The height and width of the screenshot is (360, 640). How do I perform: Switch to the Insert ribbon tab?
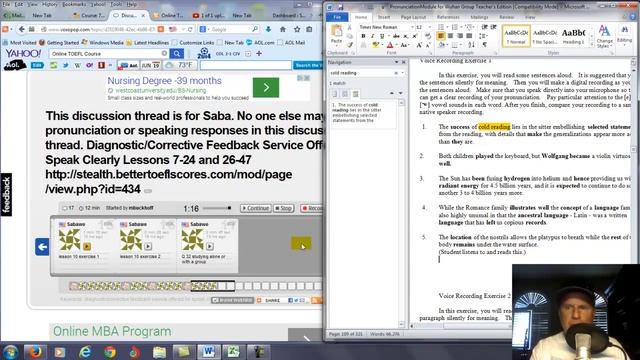pos(384,17)
